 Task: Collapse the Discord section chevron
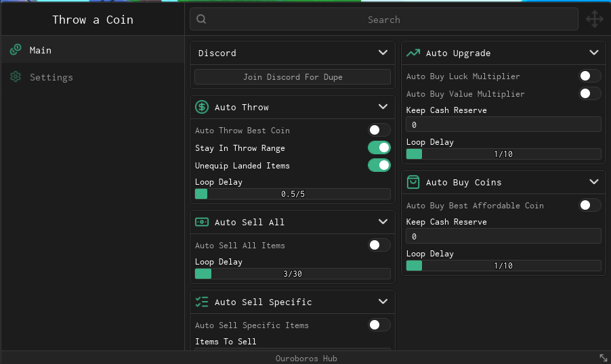coord(383,52)
